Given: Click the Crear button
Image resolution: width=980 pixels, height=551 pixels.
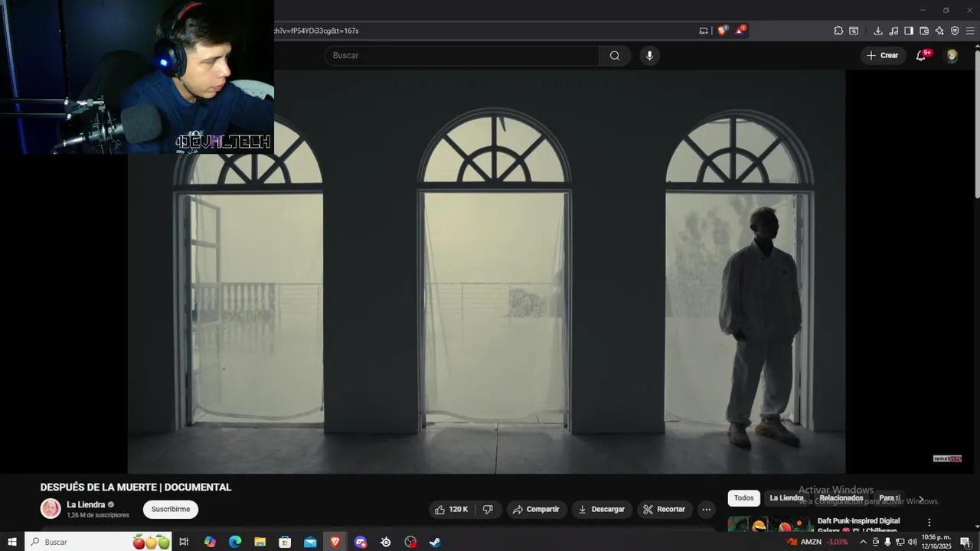Looking at the screenshot, I should pos(882,55).
